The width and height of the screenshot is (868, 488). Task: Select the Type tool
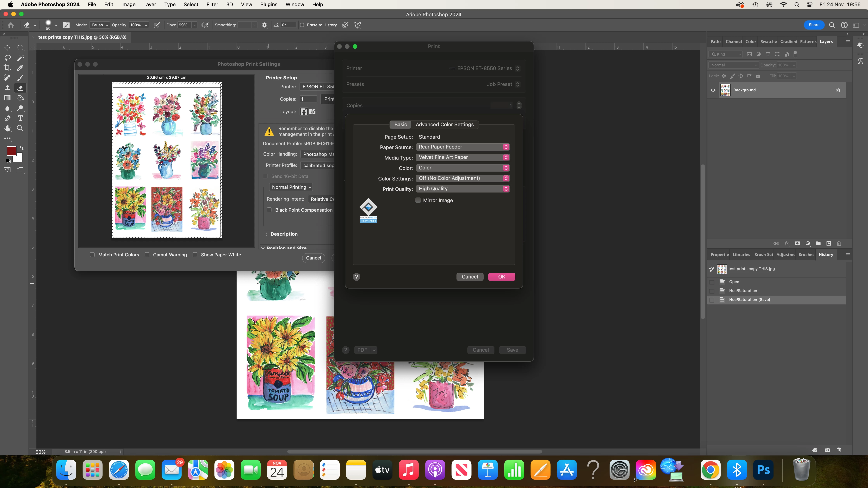click(20, 118)
